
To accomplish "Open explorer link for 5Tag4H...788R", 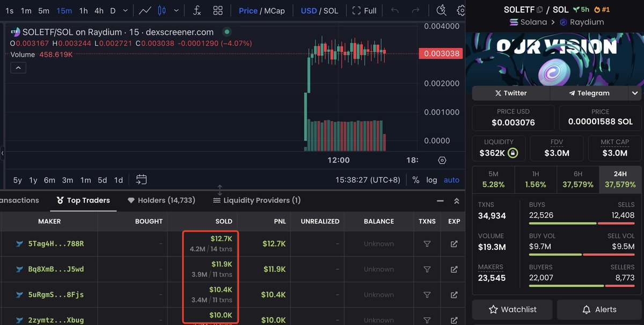I will (x=454, y=244).
